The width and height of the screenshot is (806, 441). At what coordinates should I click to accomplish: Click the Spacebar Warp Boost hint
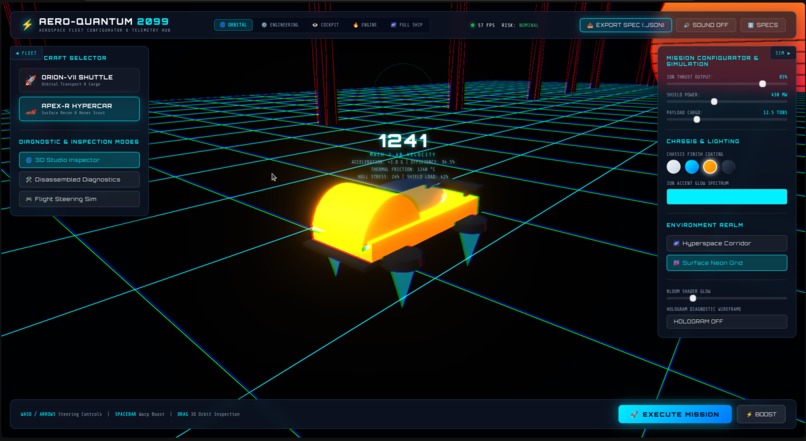coord(140,414)
